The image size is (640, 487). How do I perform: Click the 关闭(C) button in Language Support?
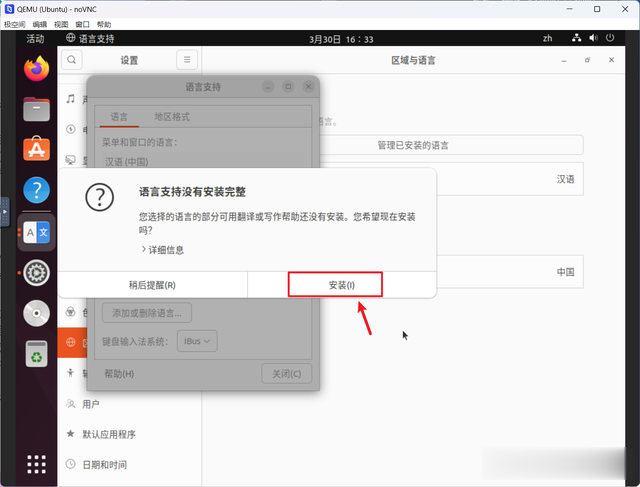pyautogui.click(x=287, y=374)
